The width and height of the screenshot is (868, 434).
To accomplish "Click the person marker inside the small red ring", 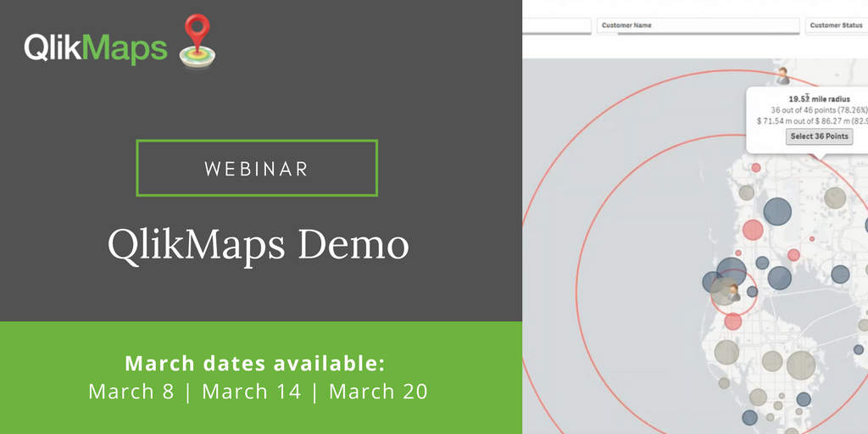I will click(x=733, y=292).
